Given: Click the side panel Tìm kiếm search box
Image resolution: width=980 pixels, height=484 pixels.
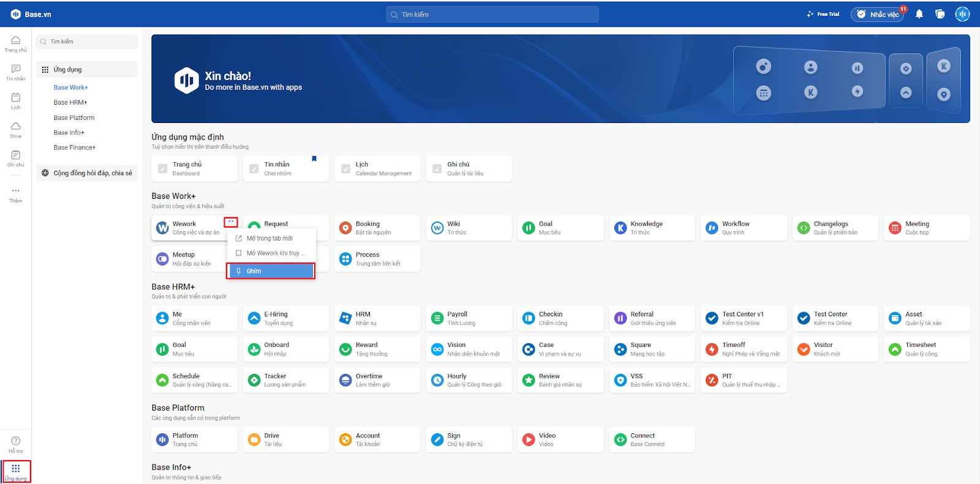Looking at the screenshot, I should [x=86, y=42].
